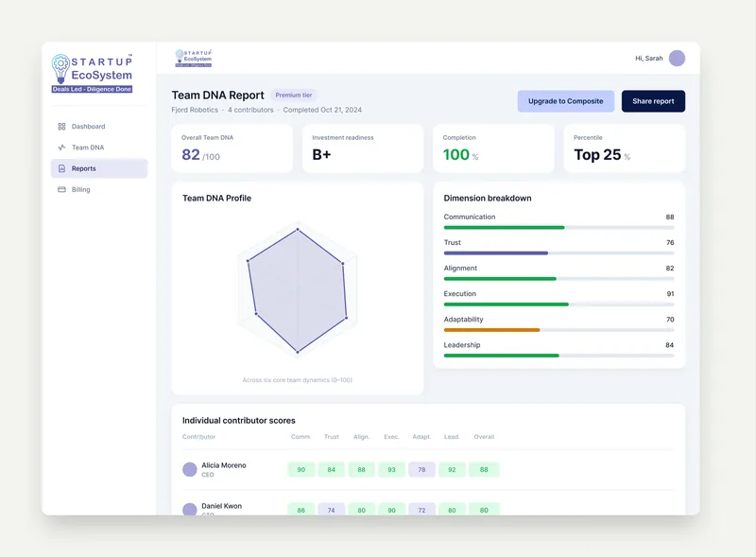Click the 'Align.' column header

point(361,437)
